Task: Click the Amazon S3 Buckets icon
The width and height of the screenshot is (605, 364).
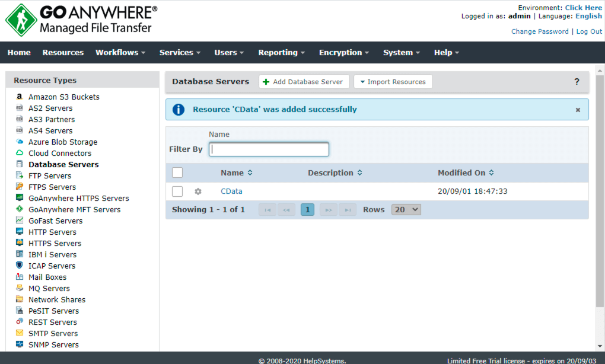Action: pos(20,97)
